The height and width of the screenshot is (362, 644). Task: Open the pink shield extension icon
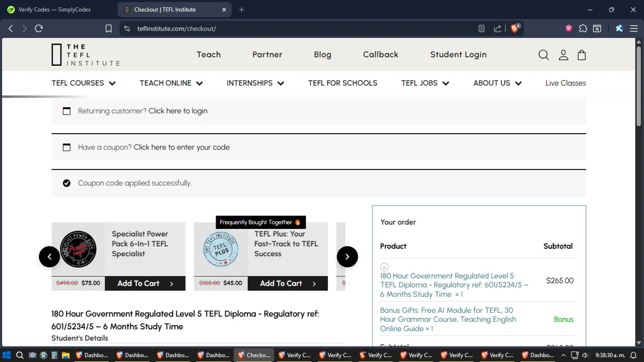[569, 28]
